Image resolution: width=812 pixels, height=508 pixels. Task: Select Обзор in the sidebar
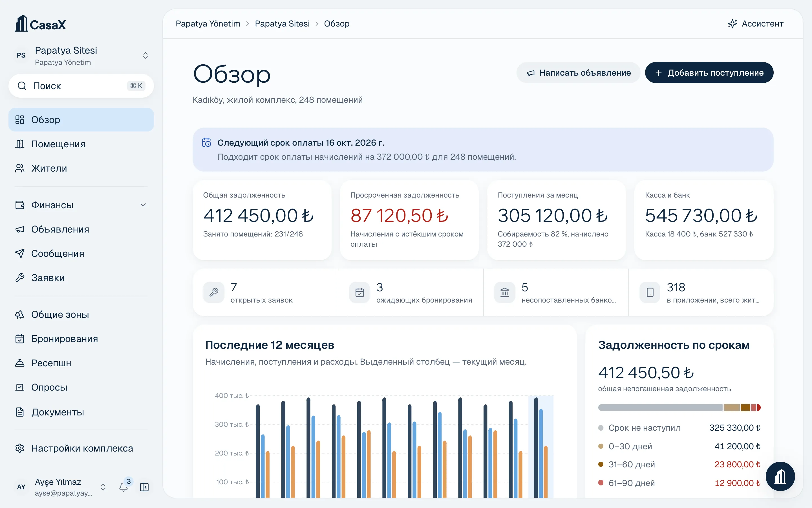[81, 120]
